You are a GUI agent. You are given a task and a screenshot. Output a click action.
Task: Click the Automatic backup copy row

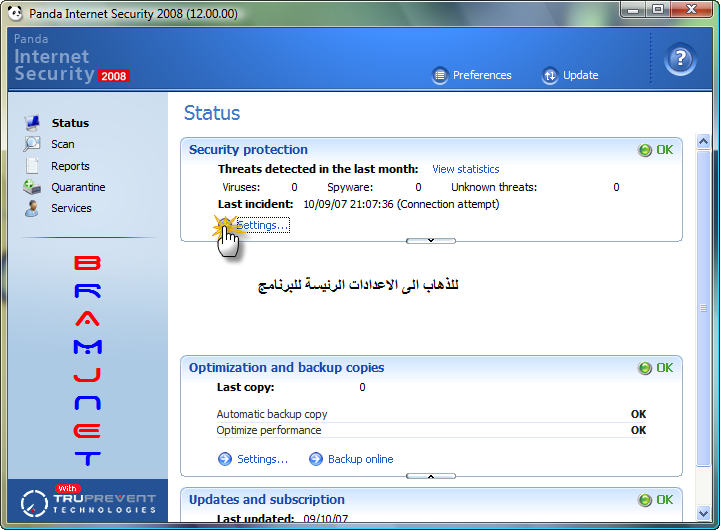click(x=431, y=414)
